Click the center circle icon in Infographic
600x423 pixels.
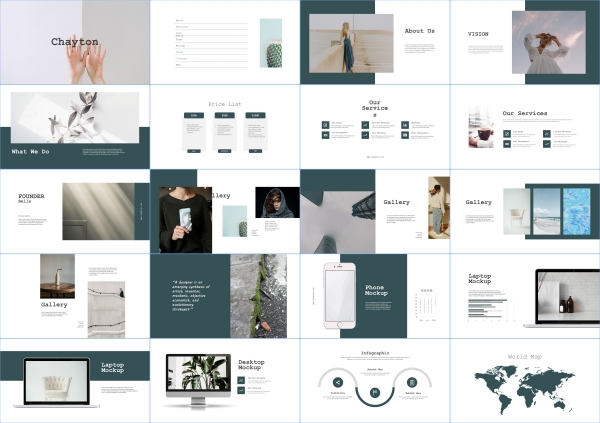pos(375,393)
